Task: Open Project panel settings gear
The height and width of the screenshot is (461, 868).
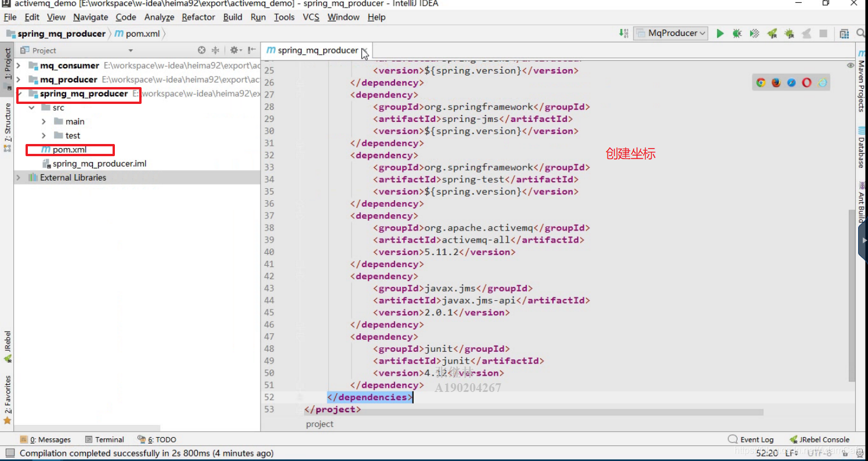Action: [235, 51]
